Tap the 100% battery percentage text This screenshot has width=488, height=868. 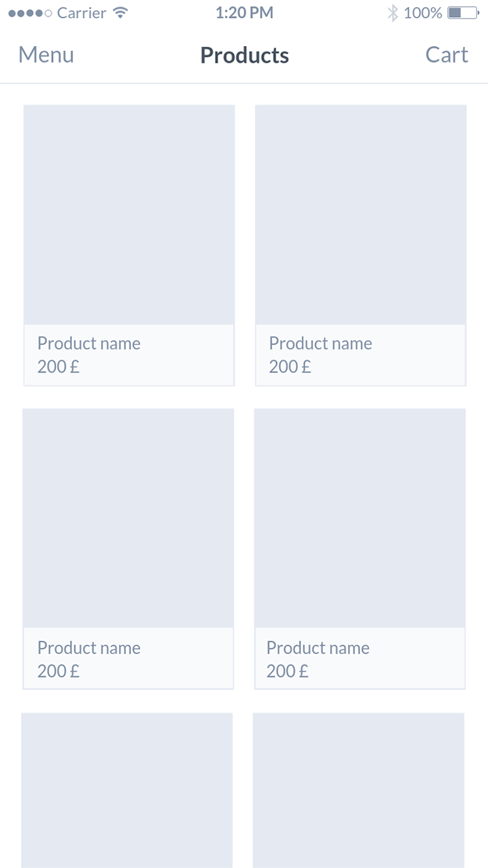click(424, 13)
